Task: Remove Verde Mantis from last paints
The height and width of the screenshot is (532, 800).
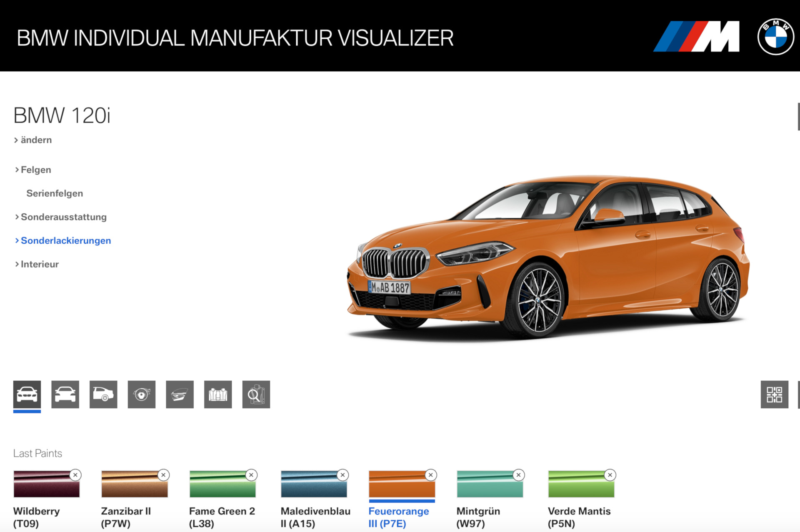Action: pyautogui.click(x=610, y=475)
